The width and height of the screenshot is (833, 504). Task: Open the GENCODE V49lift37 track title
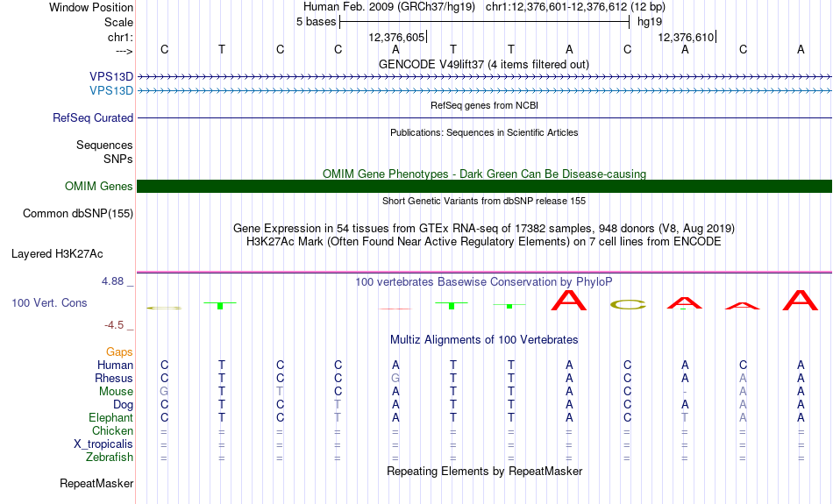483,64
